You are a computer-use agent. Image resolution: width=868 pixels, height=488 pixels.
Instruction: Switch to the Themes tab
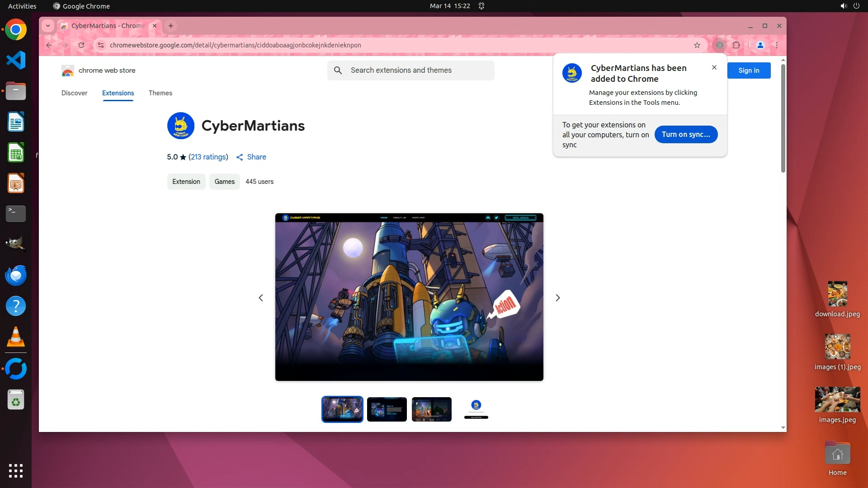[160, 93]
